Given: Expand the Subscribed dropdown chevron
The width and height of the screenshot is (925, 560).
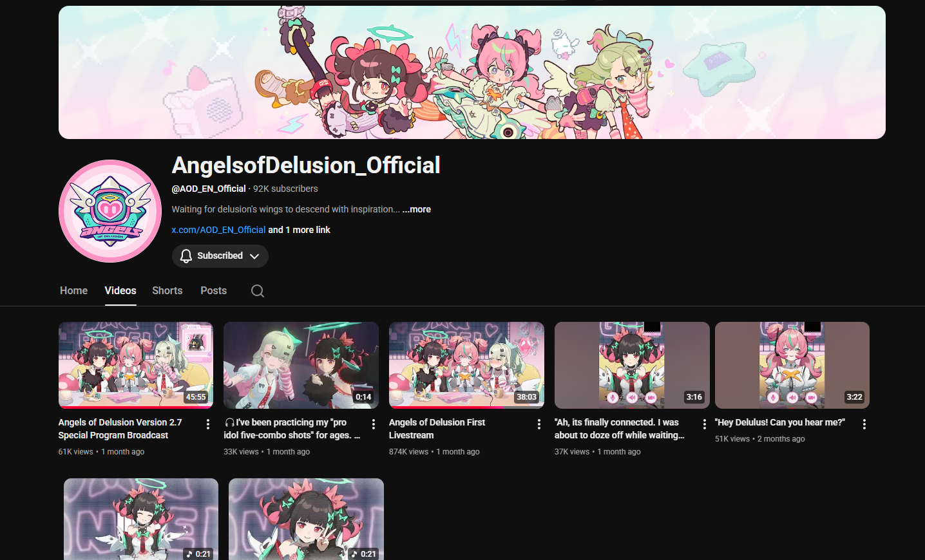Looking at the screenshot, I should (x=254, y=256).
